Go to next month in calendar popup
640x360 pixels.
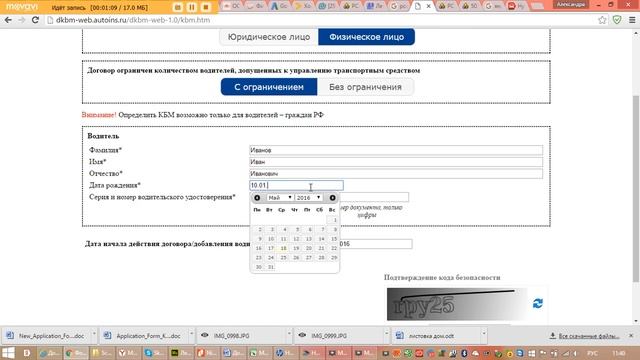pos(332,198)
